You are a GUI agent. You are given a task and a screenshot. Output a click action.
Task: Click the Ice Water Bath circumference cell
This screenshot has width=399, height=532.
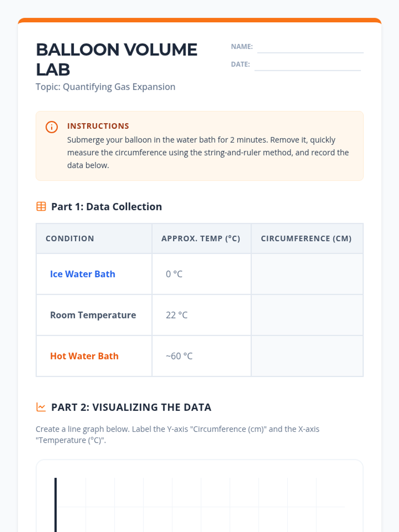coord(307,274)
